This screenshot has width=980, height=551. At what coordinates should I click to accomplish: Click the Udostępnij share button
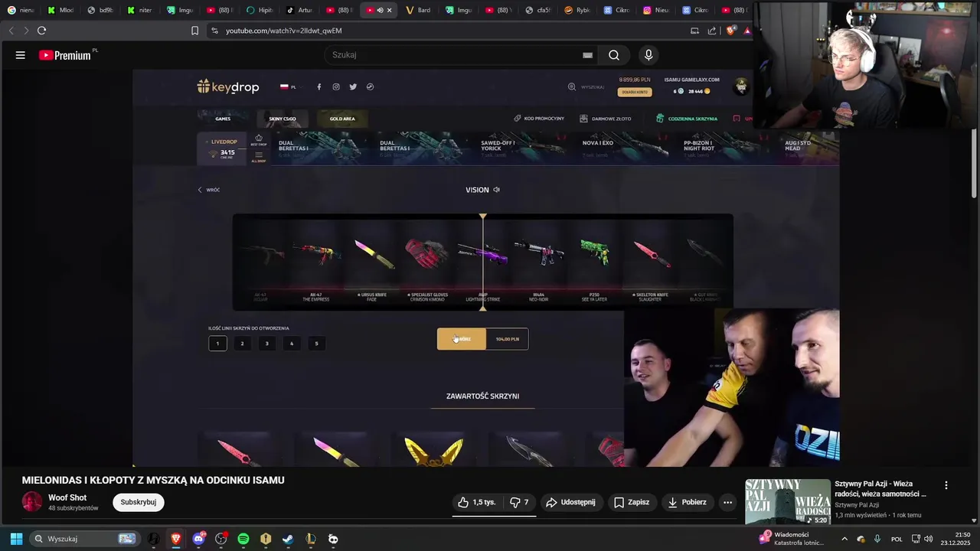(x=570, y=502)
